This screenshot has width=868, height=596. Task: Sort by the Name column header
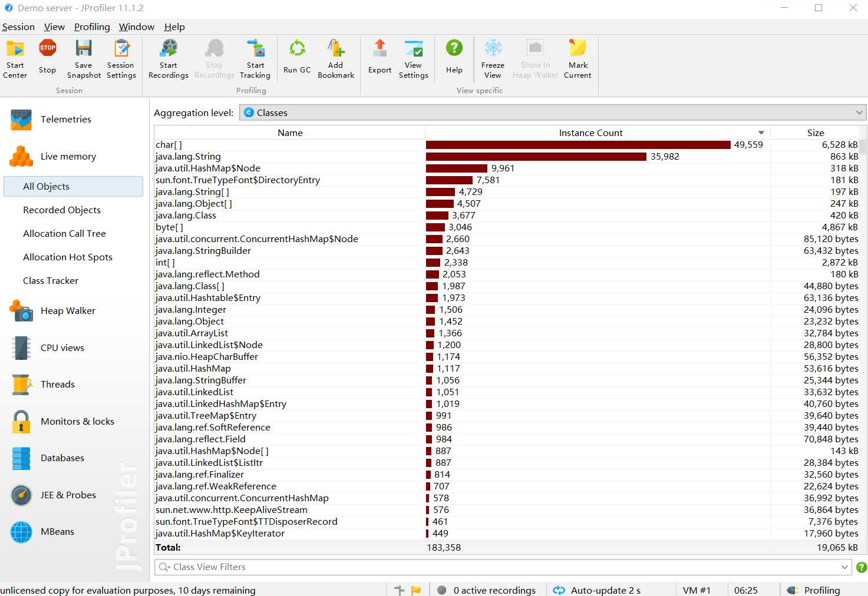[x=290, y=133]
